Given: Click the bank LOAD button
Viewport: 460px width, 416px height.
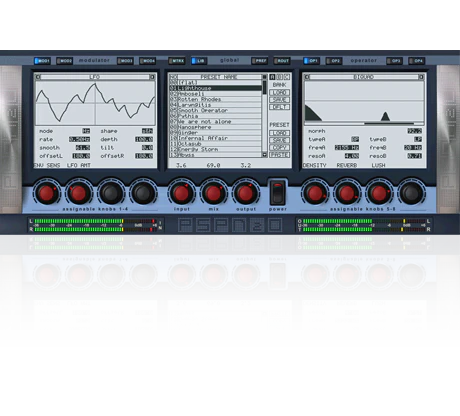Looking at the screenshot, I should (279, 93).
